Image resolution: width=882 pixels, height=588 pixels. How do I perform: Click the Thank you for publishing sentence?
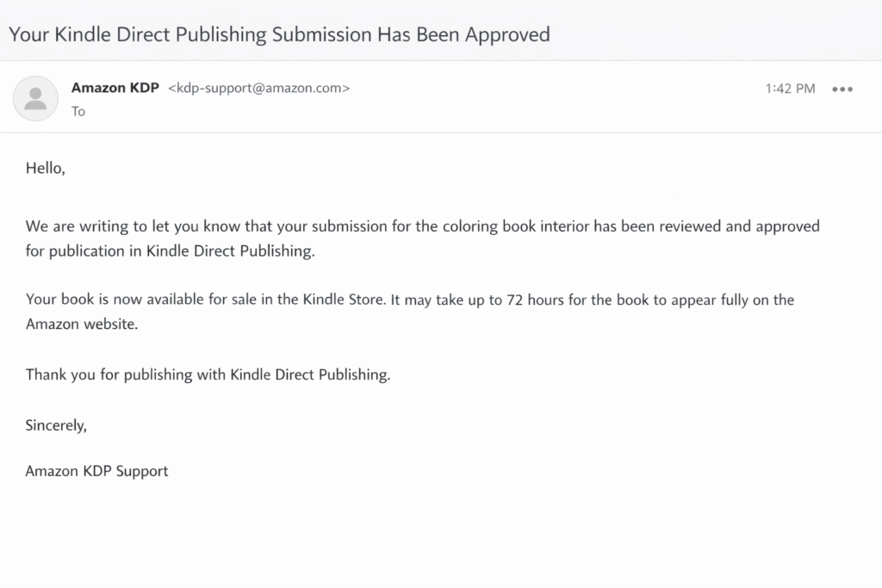[x=208, y=375]
